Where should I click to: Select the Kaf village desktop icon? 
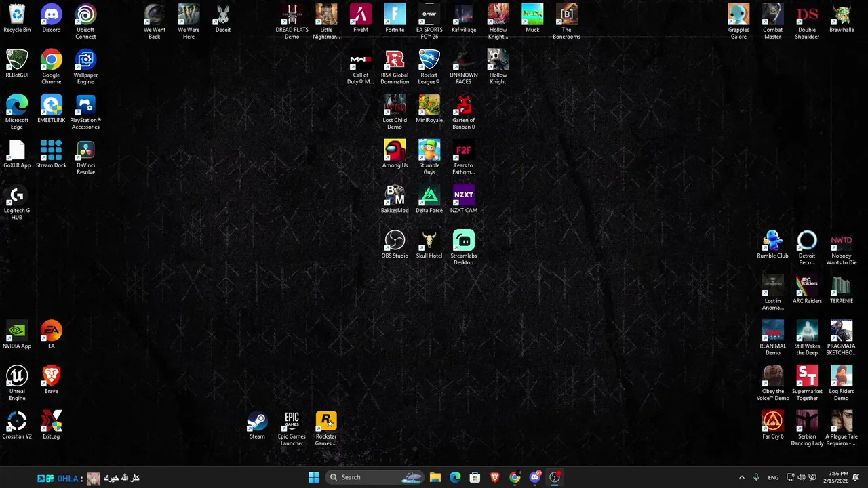[464, 19]
